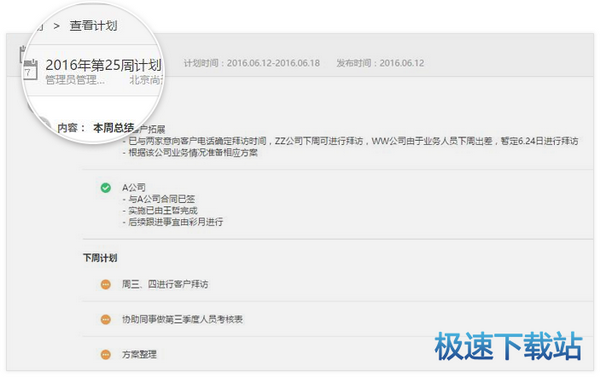Select the 2016年第25周计划 title
The image size is (600, 378).
point(103,65)
